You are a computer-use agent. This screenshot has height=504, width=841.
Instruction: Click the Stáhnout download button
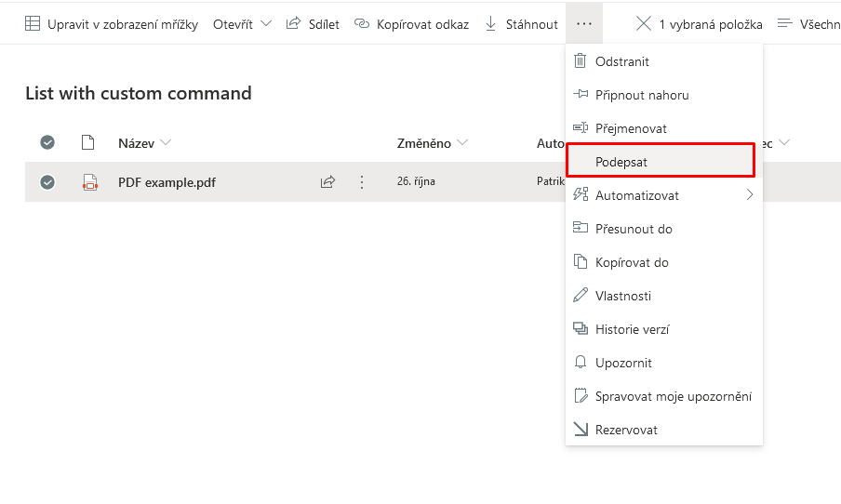521,24
